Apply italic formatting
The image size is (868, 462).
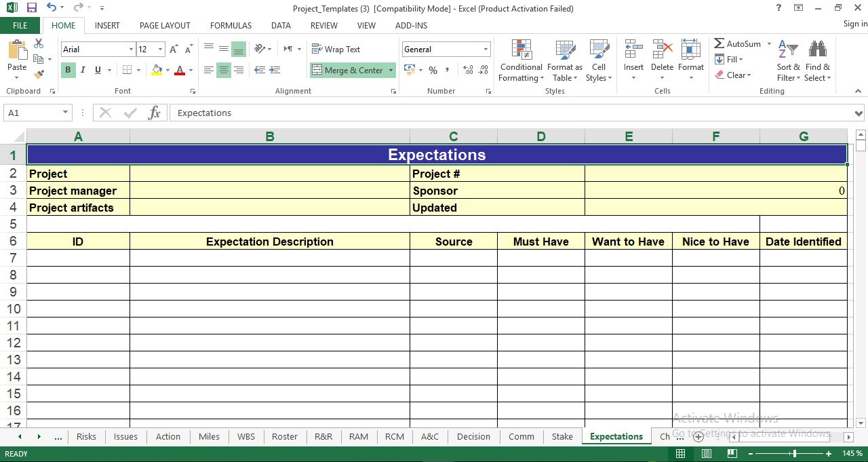click(x=82, y=70)
